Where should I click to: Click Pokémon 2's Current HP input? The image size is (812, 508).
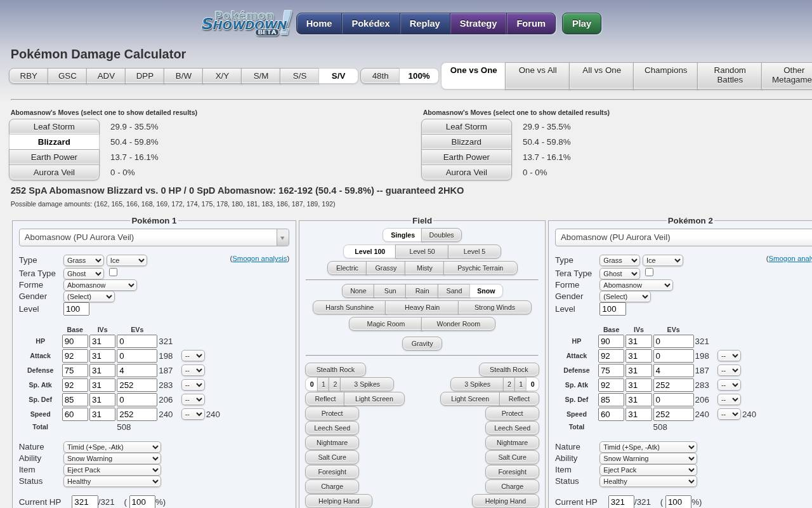[x=620, y=502]
